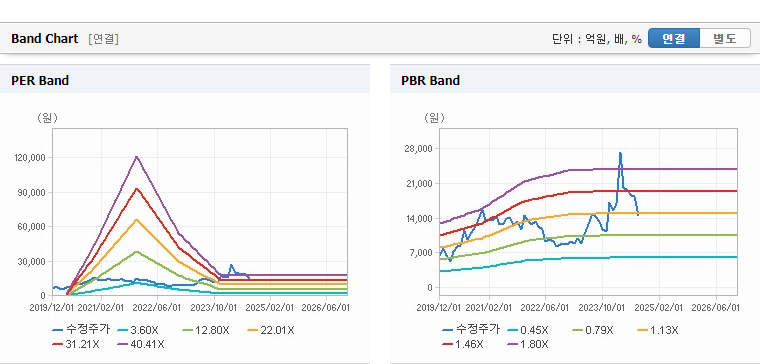Toggle the 0.45X legend entry
The image size is (760, 364).
527,330
